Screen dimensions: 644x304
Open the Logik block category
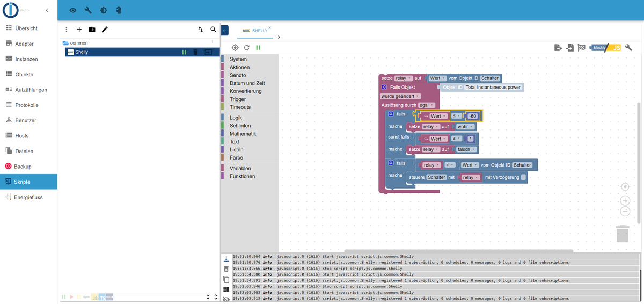click(236, 118)
